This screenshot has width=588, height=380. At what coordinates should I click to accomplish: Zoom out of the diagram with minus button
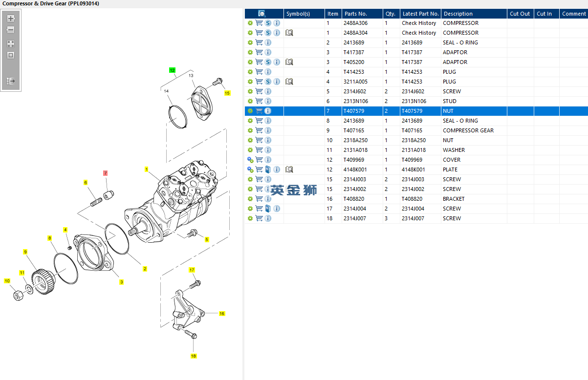11,30
